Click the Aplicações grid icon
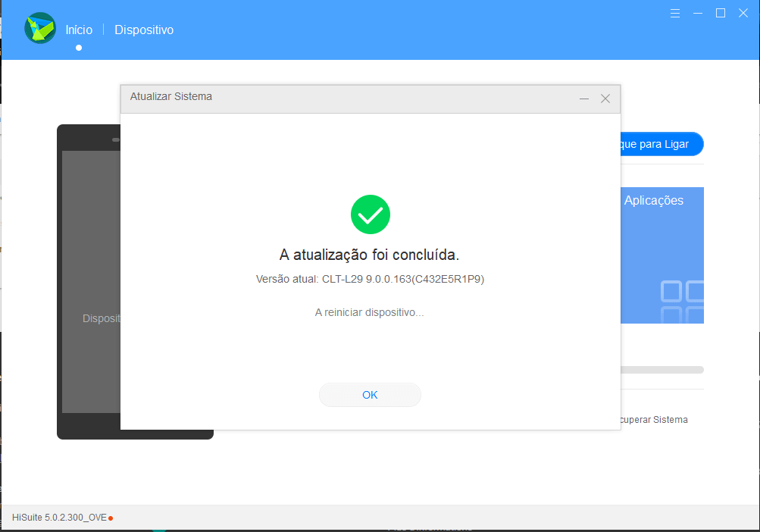 (x=682, y=301)
